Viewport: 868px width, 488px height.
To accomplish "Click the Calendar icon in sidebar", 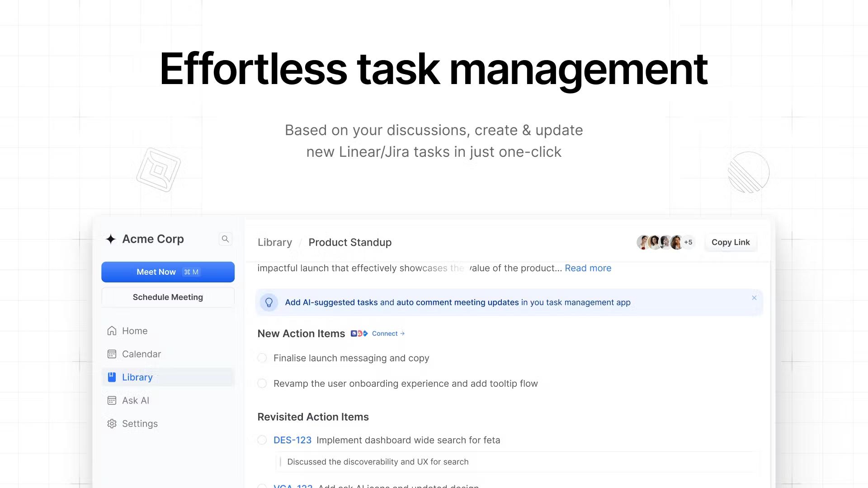I will point(112,354).
